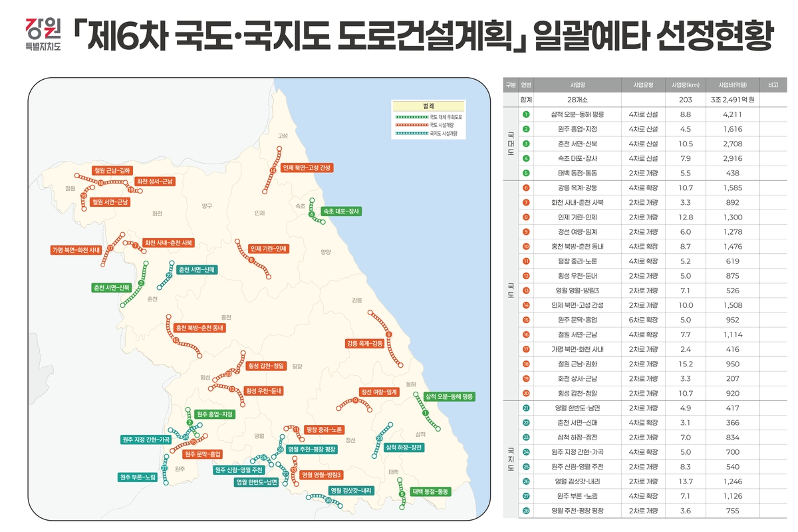Click the 연번 column header
Image resolution: width=798 pixels, height=532 pixels.
[526, 85]
